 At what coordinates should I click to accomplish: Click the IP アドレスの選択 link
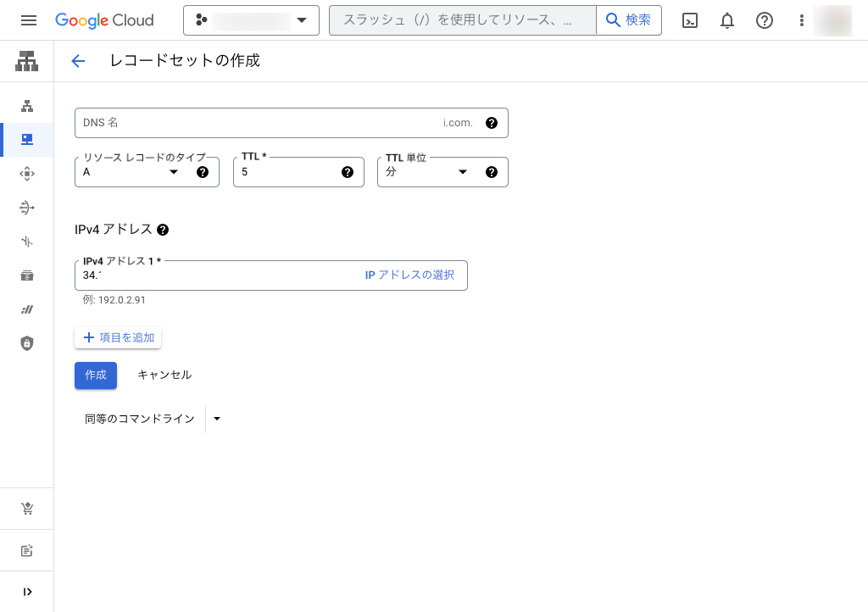coord(409,275)
